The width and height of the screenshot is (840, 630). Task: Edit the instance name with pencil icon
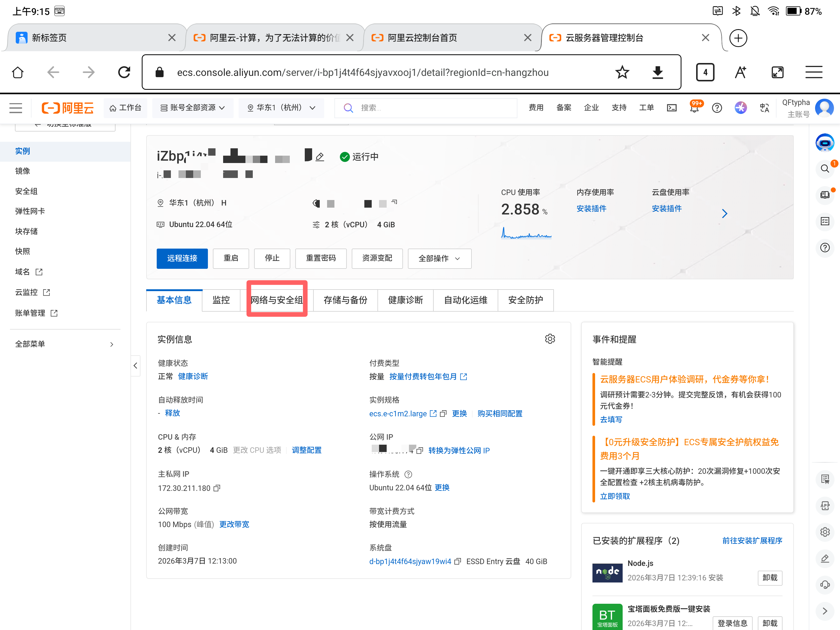[320, 156]
